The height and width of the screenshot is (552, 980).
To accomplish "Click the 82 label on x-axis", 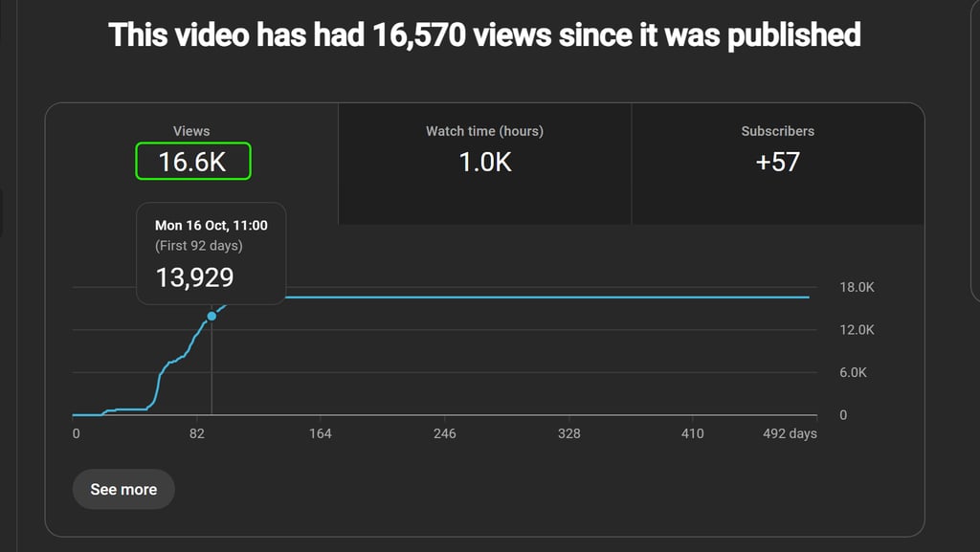I will pyautogui.click(x=197, y=433).
